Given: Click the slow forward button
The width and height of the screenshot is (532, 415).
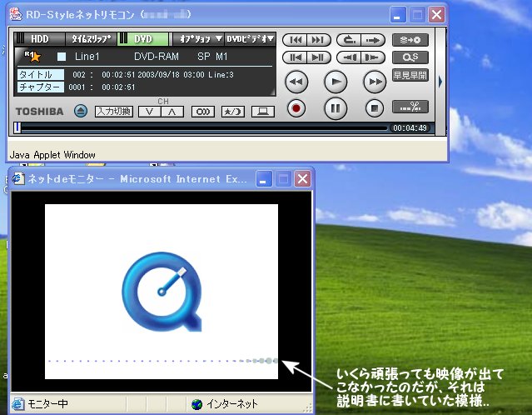Looking at the screenshot, I should (373, 57).
